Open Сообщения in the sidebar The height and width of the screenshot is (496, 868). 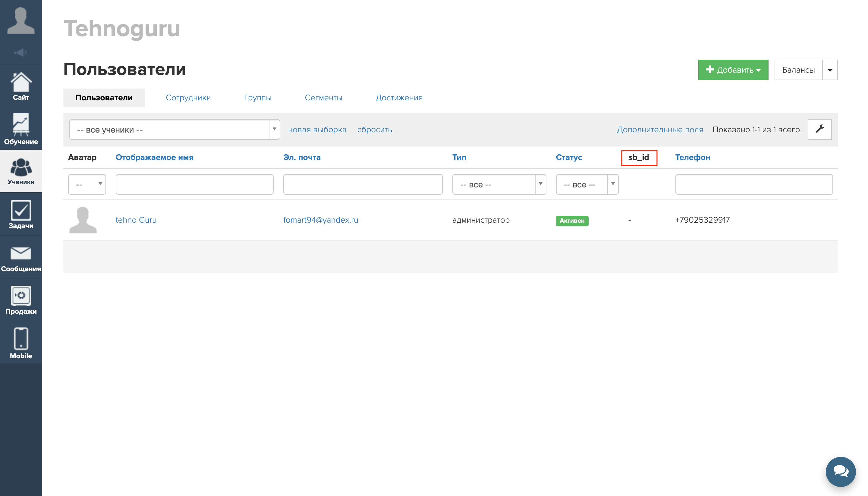click(21, 257)
